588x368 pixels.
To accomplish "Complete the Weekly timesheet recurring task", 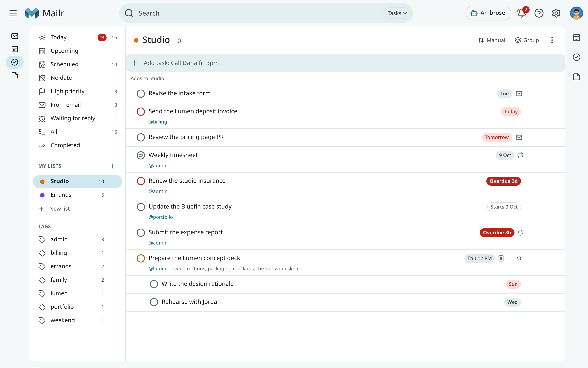I will coord(141,155).
